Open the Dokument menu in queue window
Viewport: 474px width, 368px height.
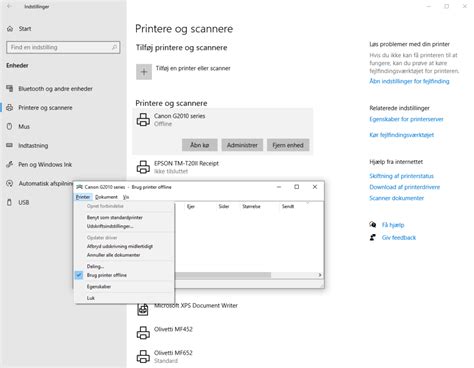(x=106, y=197)
